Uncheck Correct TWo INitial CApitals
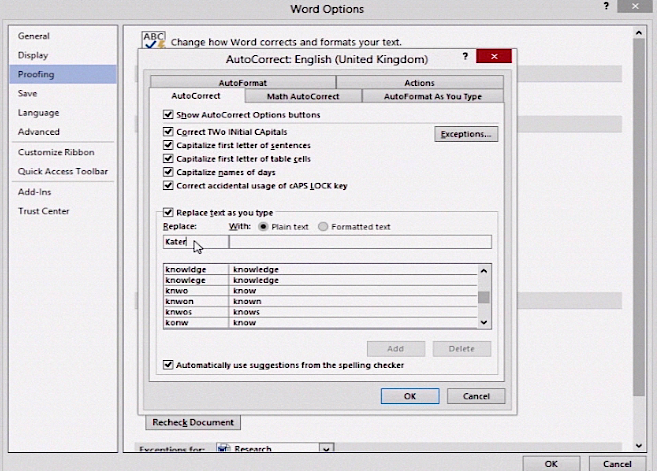 click(168, 132)
